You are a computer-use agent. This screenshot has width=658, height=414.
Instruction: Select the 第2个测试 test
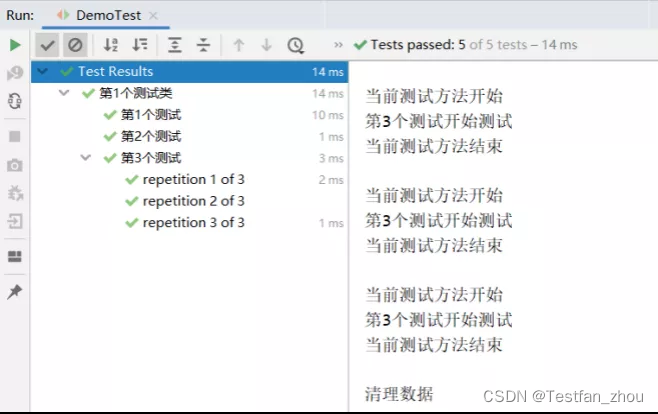151,136
